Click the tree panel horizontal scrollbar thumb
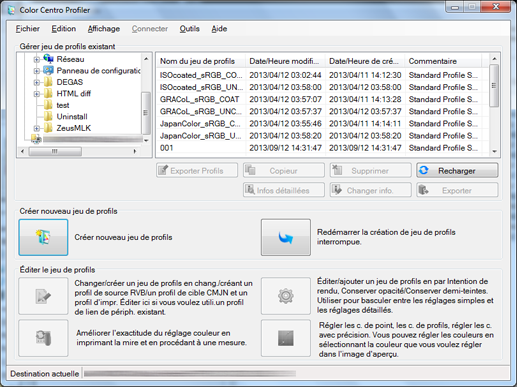The image size is (517, 387). pos(55,151)
